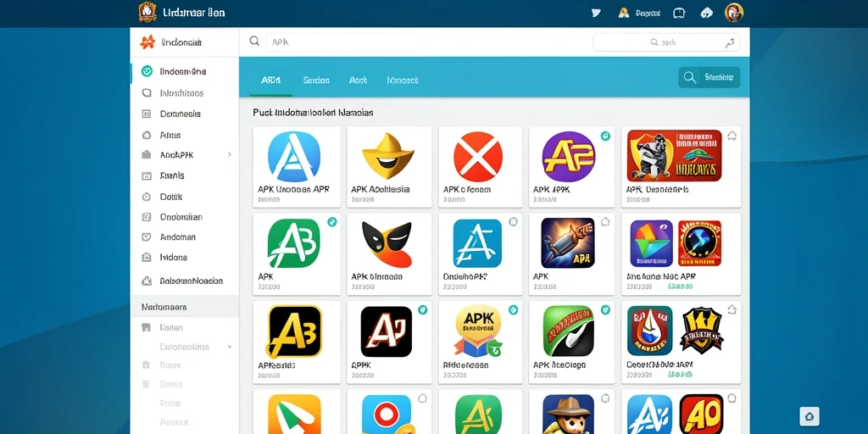Open the red circle X app icon
The width and height of the screenshot is (868, 434).
click(478, 157)
